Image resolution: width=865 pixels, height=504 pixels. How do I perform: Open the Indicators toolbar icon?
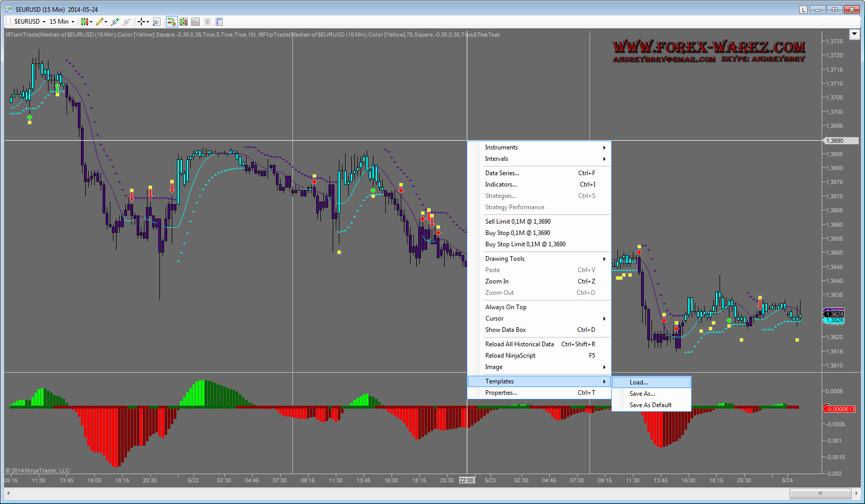click(x=195, y=22)
